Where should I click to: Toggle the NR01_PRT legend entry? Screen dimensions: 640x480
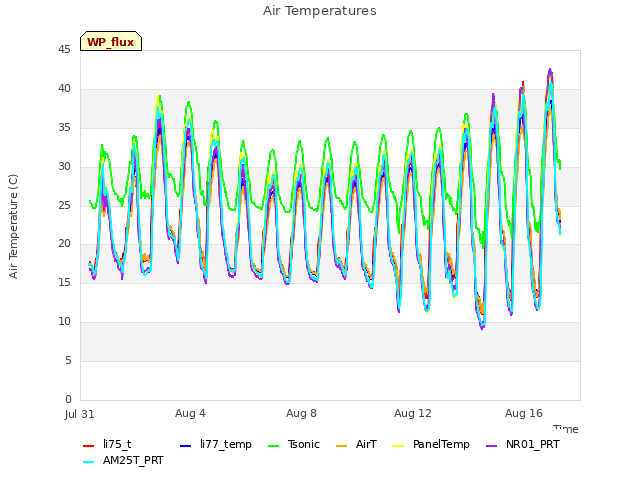pyautogui.click(x=523, y=444)
